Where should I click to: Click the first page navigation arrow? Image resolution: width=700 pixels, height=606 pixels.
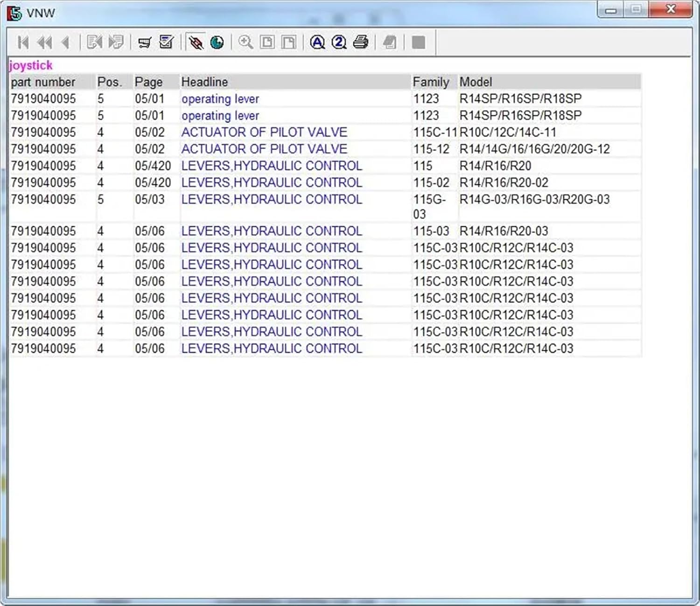23,43
